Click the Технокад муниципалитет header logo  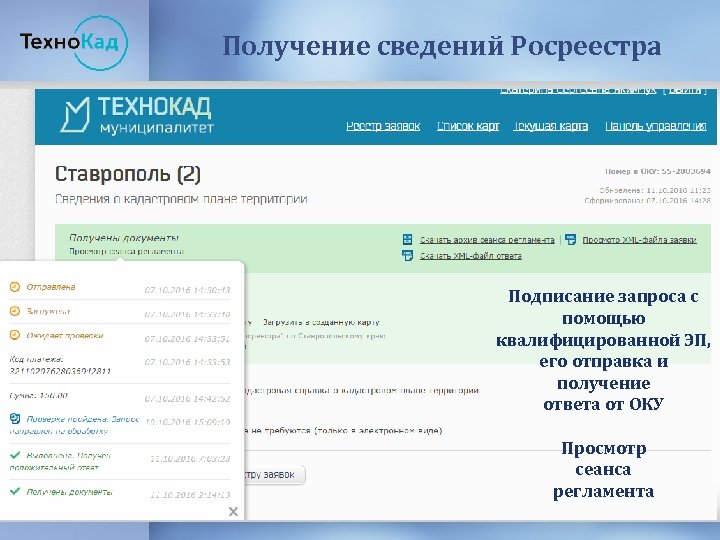pyautogui.click(x=137, y=115)
